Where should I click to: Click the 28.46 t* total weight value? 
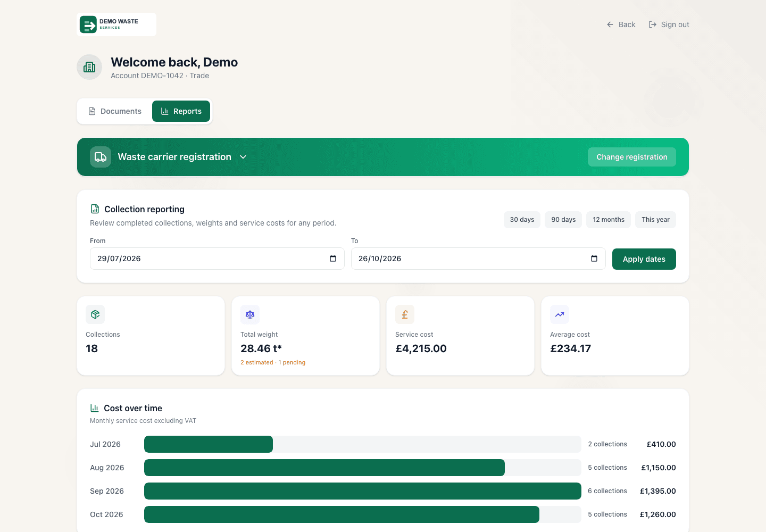[x=261, y=348]
